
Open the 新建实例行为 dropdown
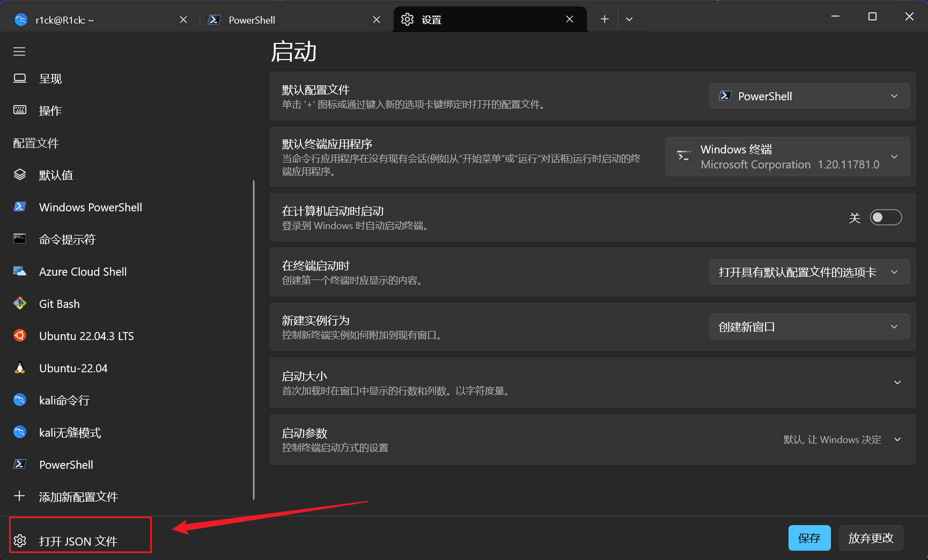(x=809, y=327)
